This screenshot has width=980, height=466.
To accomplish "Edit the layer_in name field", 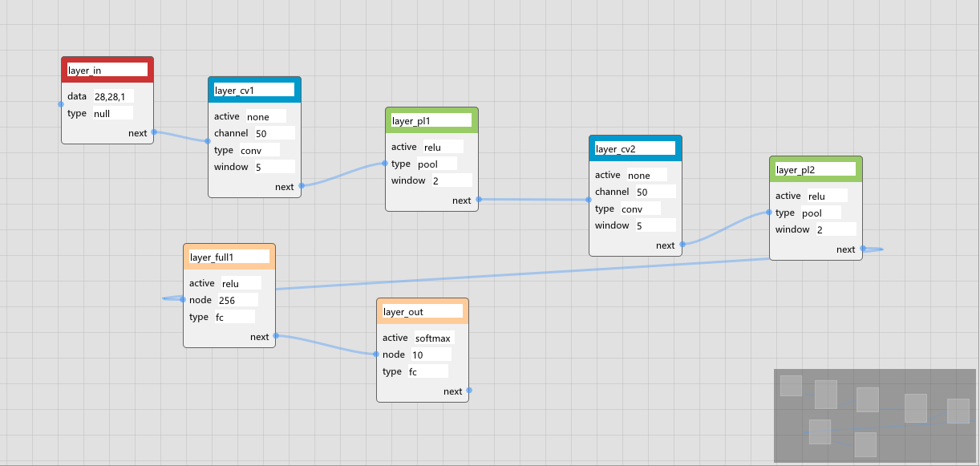I will 107,71.
